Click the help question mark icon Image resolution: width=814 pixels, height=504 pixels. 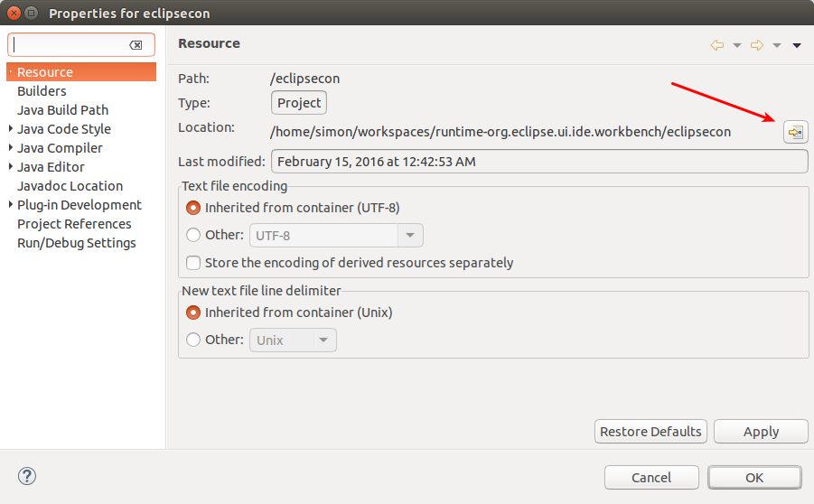27,476
